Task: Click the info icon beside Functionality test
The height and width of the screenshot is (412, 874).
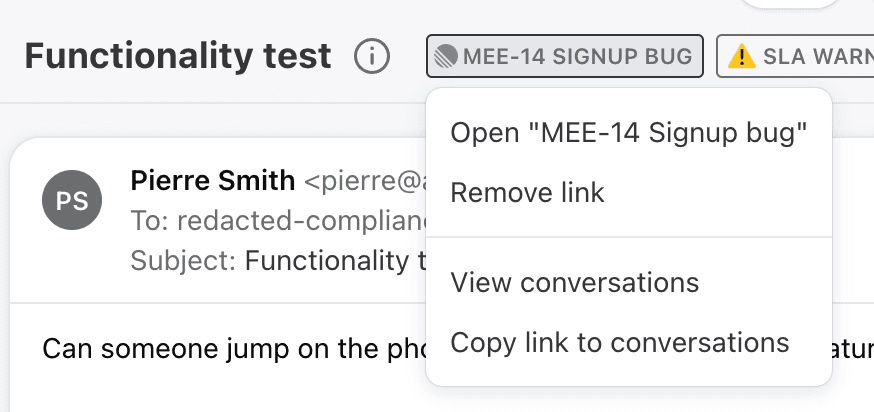Action: [x=372, y=56]
